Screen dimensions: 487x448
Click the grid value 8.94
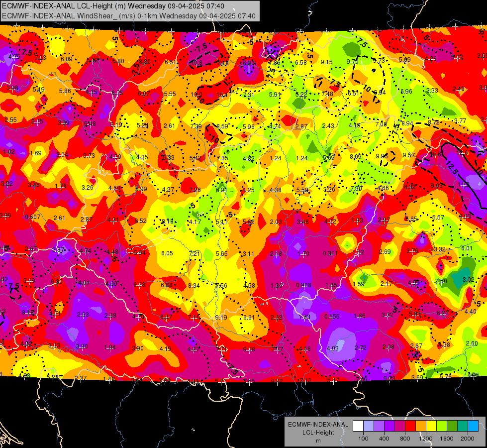(407, 123)
